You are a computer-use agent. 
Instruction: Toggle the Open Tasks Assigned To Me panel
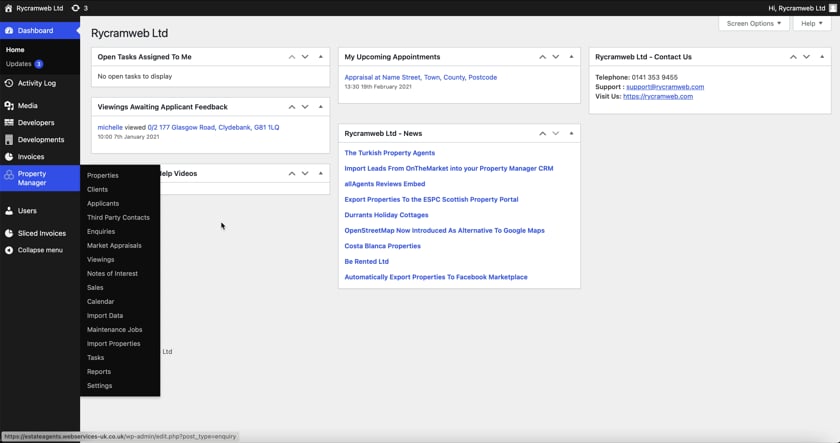(320, 57)
